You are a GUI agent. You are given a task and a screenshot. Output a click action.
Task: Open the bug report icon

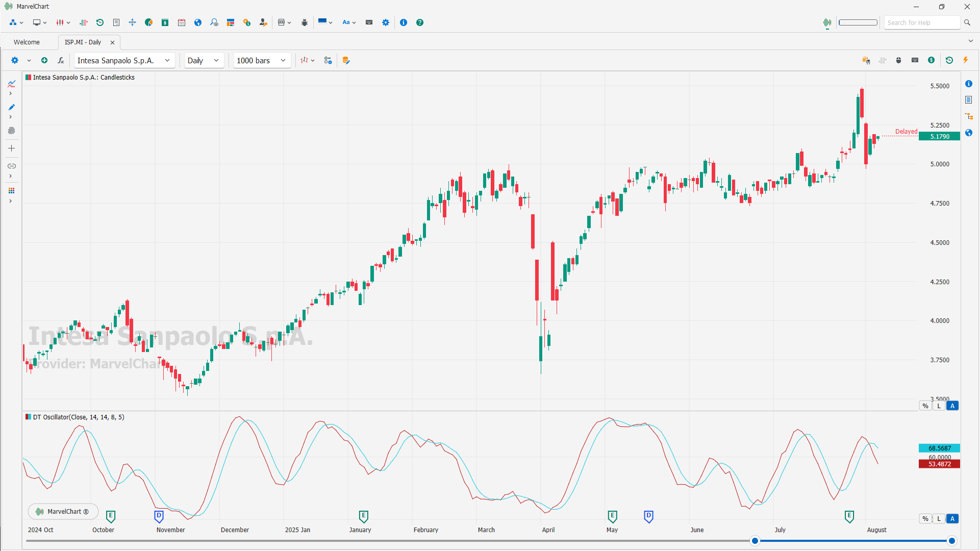click(x=305, y=22)
